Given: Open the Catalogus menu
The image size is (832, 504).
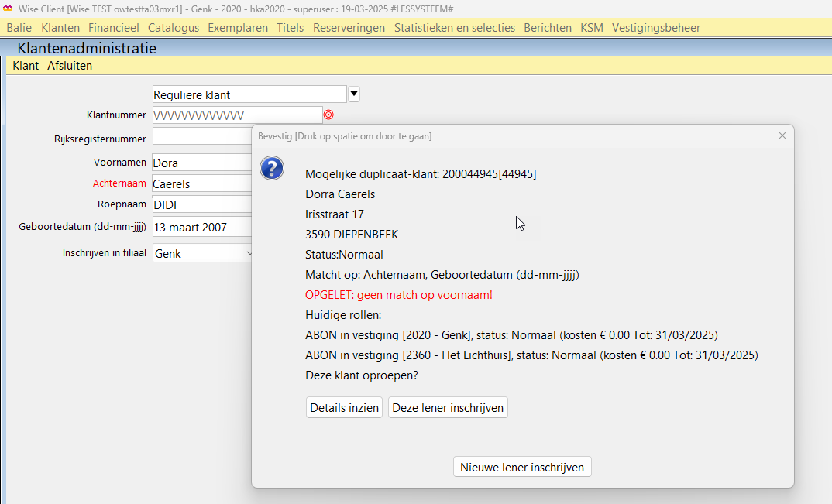Looking at the screenshot, I should click(174, 28).
